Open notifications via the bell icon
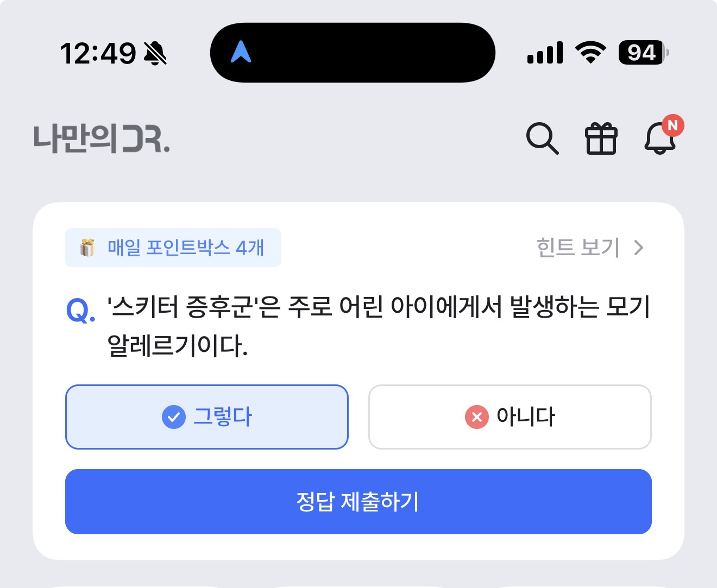 tap(659, 138)
